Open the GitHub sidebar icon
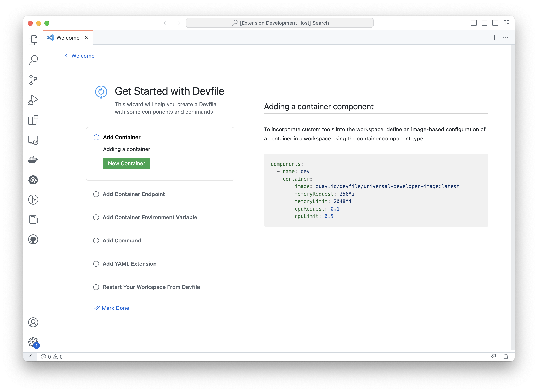Viewport: 538px width, 392px height. 33,239
